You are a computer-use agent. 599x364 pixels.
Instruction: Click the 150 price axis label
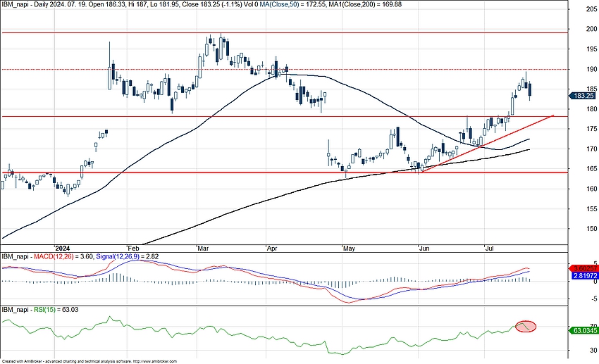click(591, 229)
